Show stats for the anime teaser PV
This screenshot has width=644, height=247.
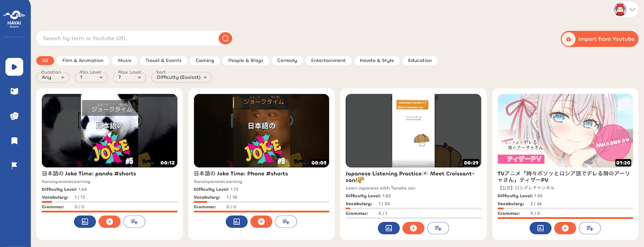point(541,228)
